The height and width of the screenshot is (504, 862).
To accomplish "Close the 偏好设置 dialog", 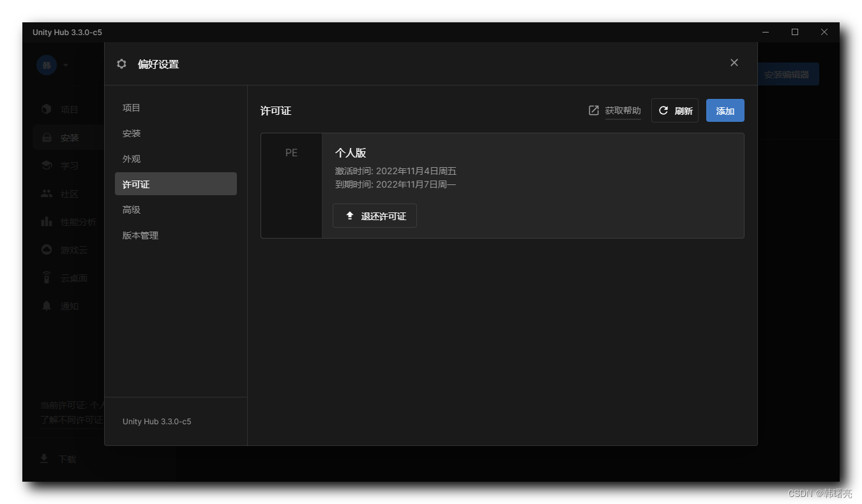I will coord(734,63).
